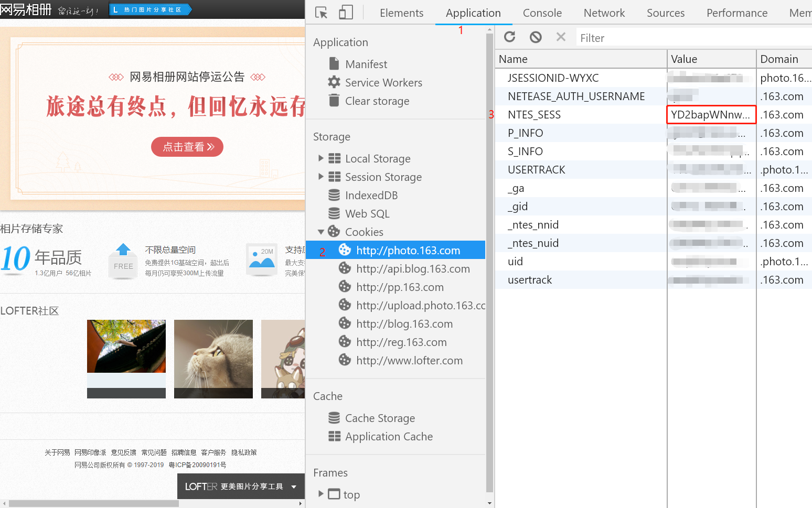Select the _ga cookie row
The image size is (812, 508).
653,188
